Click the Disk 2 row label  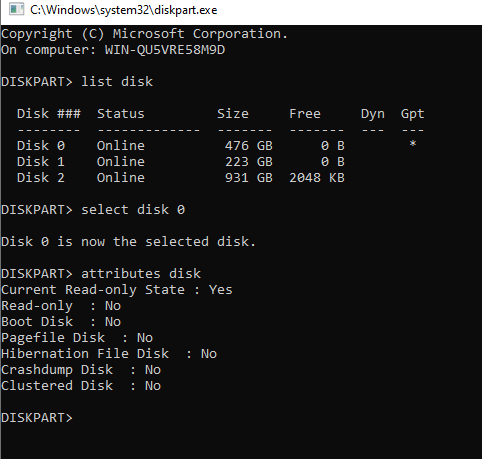pyautogui.click(x=41, y=178)
